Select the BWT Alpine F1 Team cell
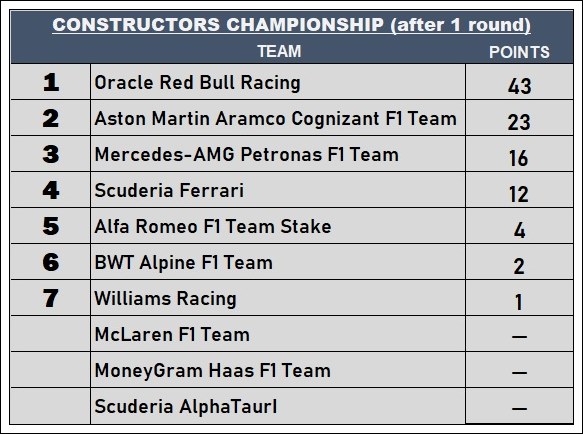This screenshot has height=434, width=583. pos(278,262)
